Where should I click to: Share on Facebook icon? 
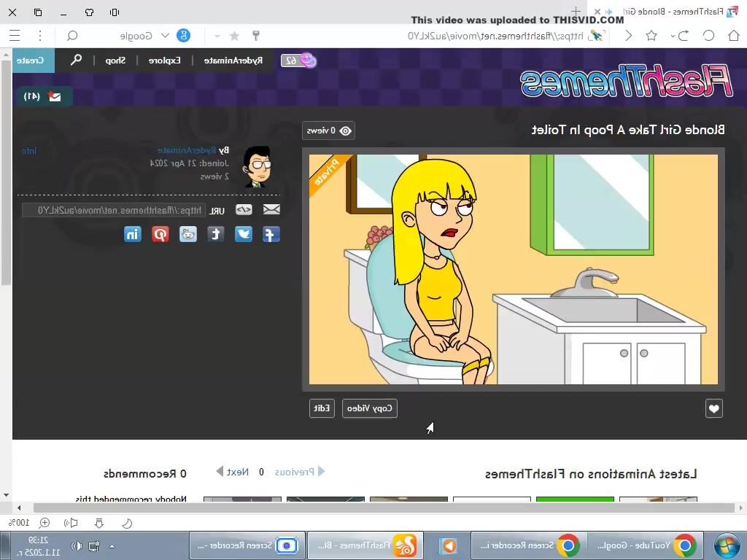click(x=271, y=234)
